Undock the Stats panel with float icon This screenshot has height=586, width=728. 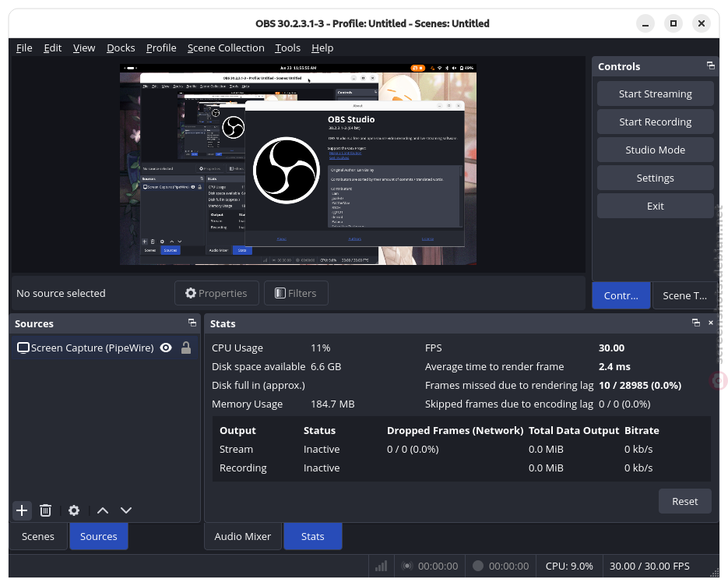click(695, 323)
